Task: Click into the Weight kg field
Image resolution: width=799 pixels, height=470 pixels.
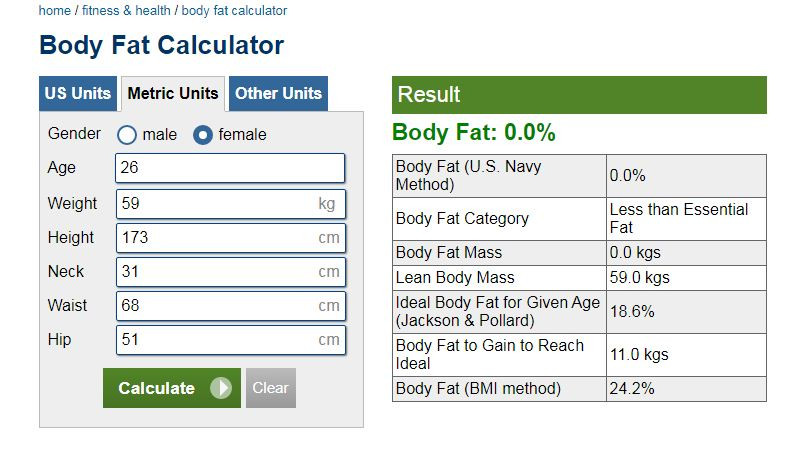Action: (x=215, y=204)
